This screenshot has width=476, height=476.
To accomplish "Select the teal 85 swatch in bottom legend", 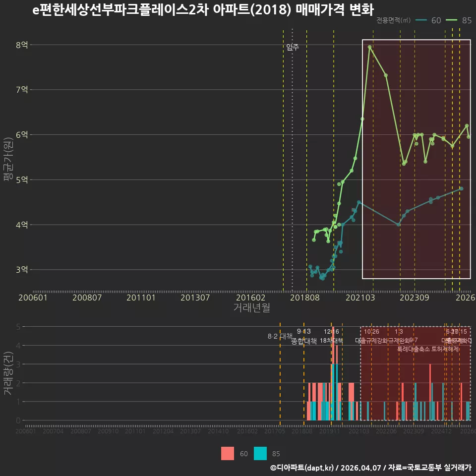I will tap(260, 454).
